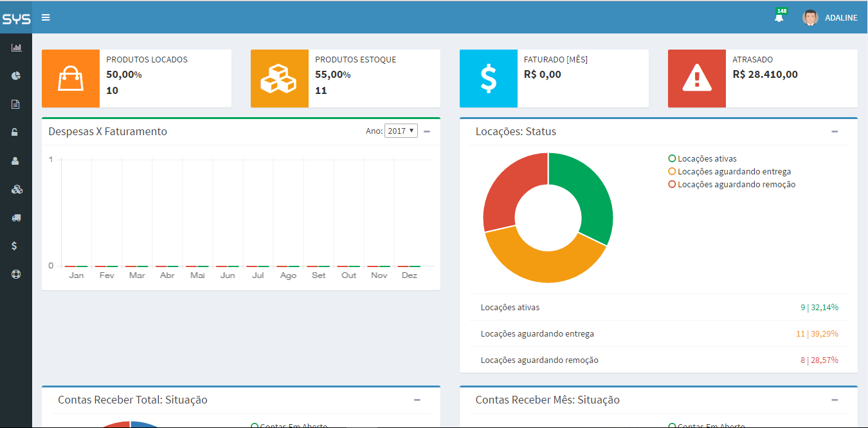Open the ADALINE user menu
Viewport: 868px width, 428px height.
[841, 18]
